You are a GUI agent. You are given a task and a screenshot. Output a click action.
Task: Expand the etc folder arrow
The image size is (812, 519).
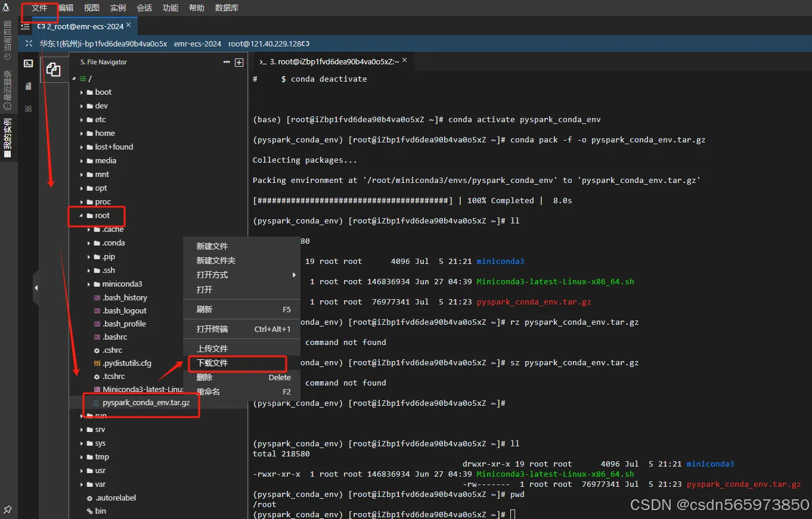82,120
